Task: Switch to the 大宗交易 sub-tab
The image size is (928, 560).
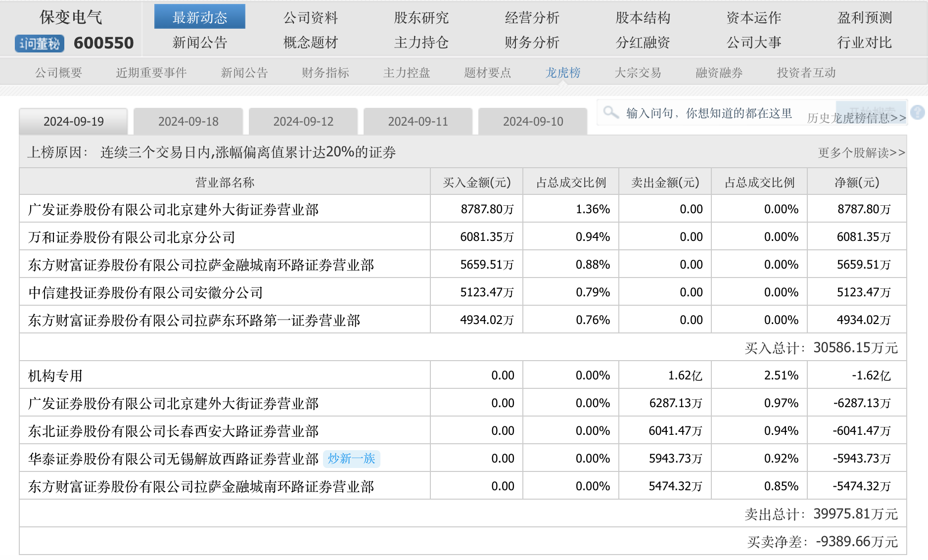Action: pyautogui.click(x=638, y=73)
